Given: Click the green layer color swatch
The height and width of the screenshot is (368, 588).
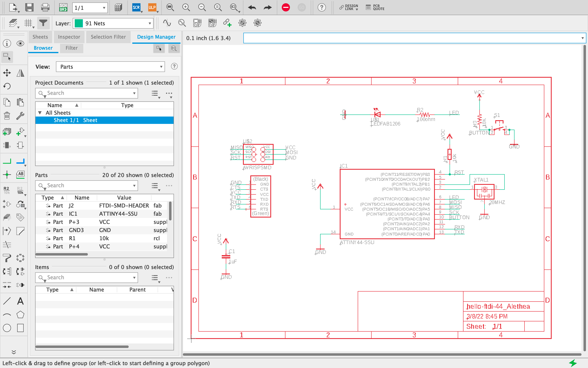Looking at the screenshot, I should [79, 23].
